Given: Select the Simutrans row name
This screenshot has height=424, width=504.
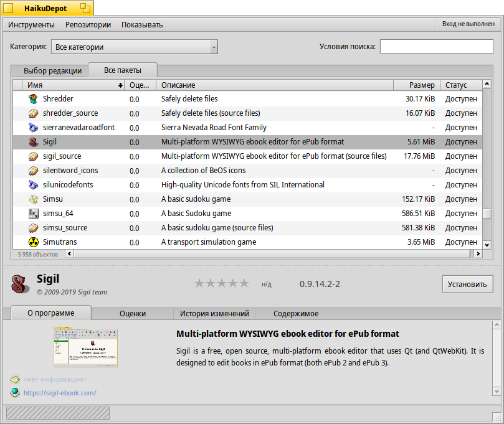Looking at the screenshot, I should (x=60, y=242).
